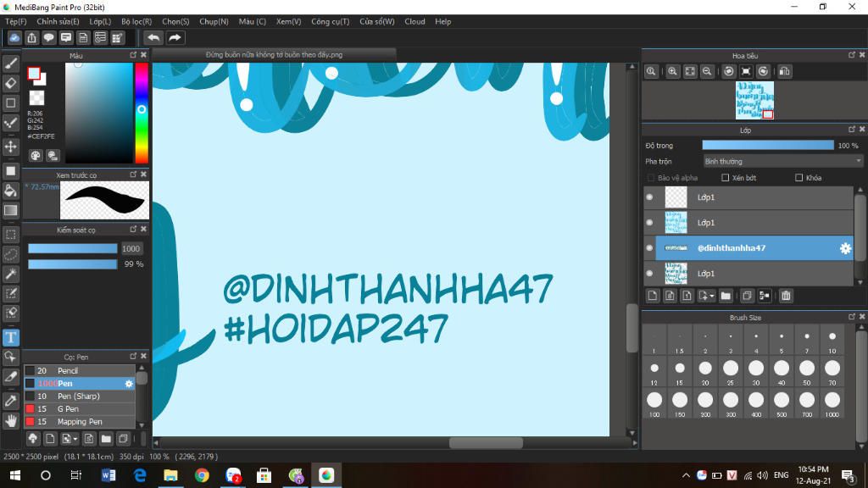The height and width of the screenshot is (488, 868).
Task: Expand the add brush dropdown arrow
Action: (x=75, y=440)
